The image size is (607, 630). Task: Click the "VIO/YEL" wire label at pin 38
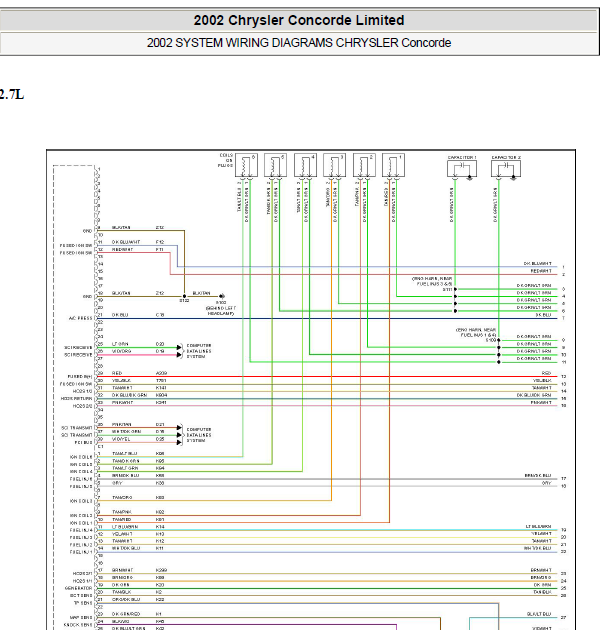[121, 439]
